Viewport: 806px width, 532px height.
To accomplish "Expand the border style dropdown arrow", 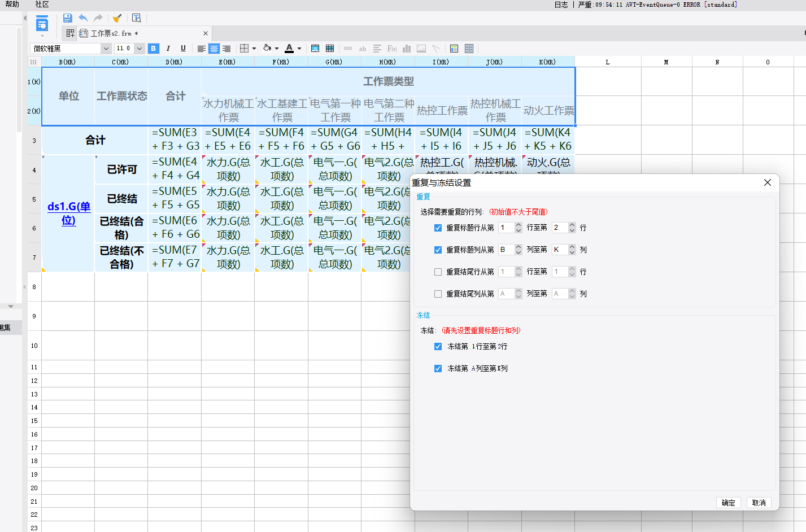I will [254, 49].
